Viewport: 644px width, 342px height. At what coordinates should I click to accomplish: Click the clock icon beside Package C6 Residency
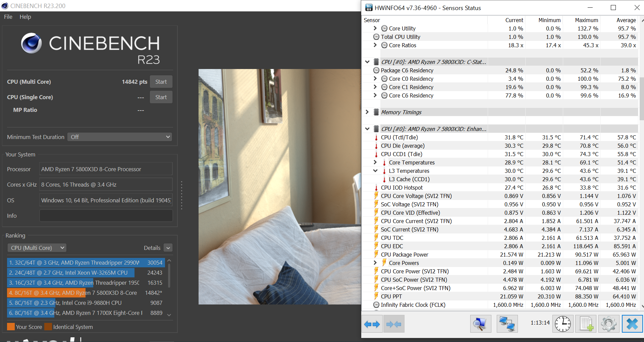[376, 70]
